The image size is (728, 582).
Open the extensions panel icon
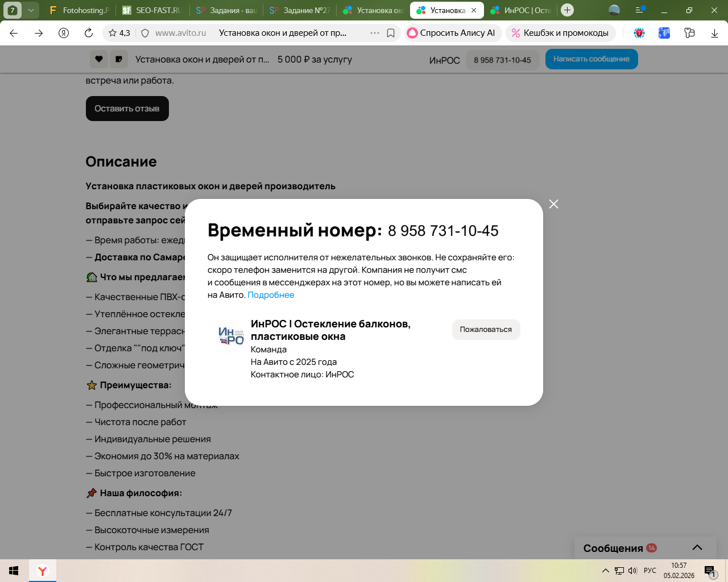(689, 33)
